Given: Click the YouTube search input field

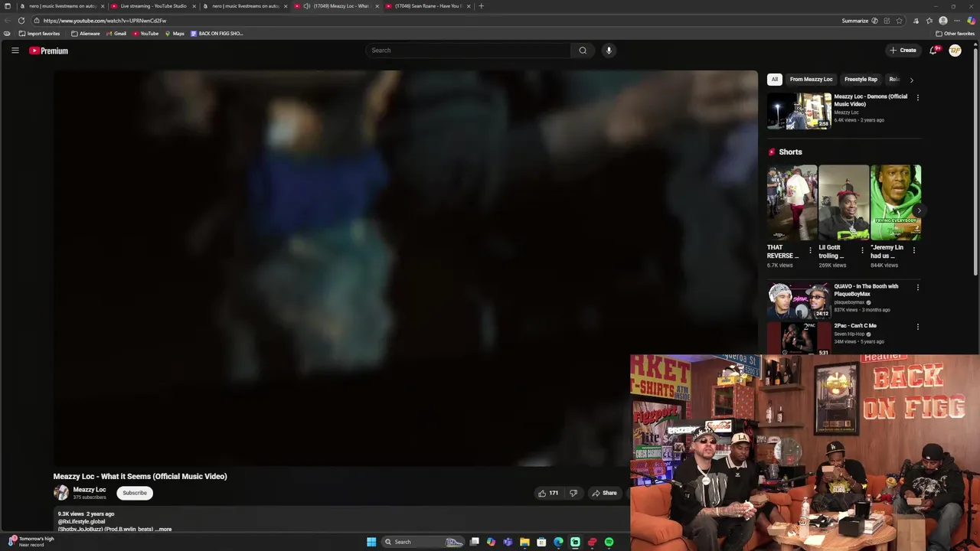Looking at the screenshot, I should 468,51.
